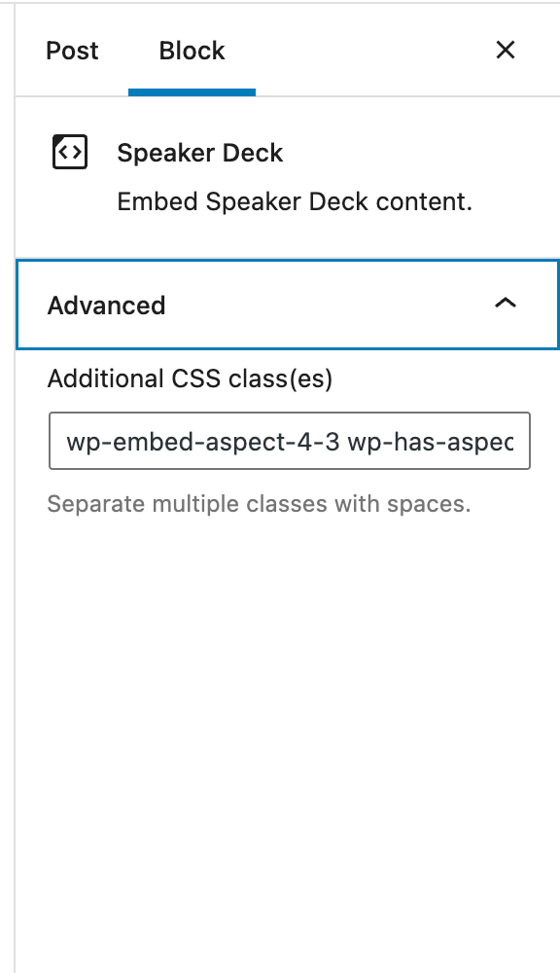Screen dimensions: 560x973
Task: Click the upward chevron on the Advanced panel
Action: point(506,304)
